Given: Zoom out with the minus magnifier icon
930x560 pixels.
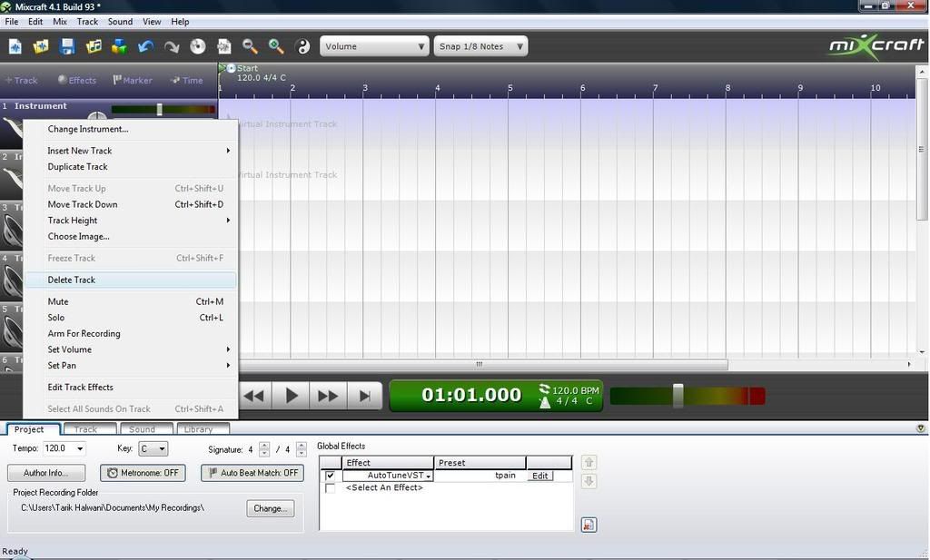Looking at the screenshot, I should click(x=250, y=46).
